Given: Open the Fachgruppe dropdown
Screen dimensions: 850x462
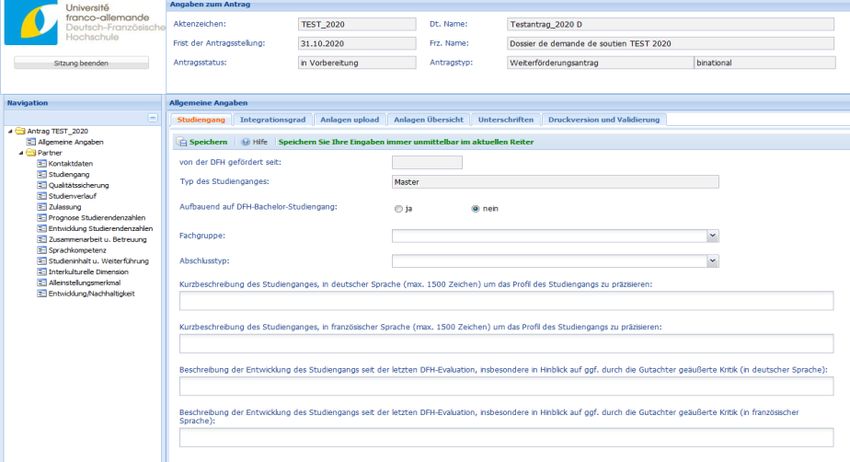Looking at the screenshot, I should 712,236.
